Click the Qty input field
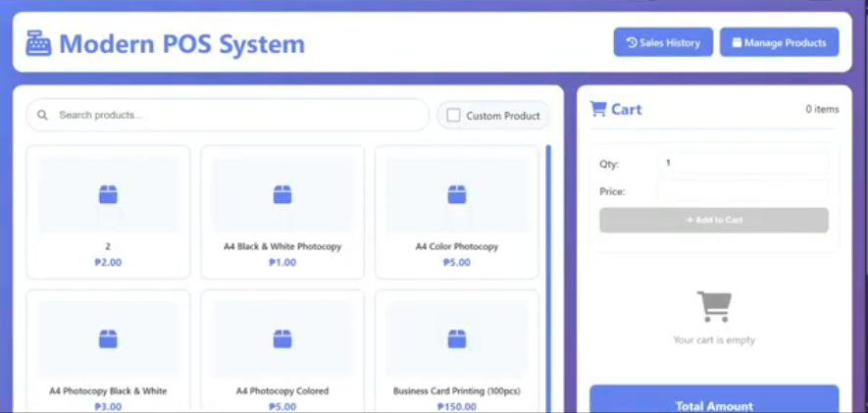The width and height of the screenshot is (868, 413). pos(742,163)
